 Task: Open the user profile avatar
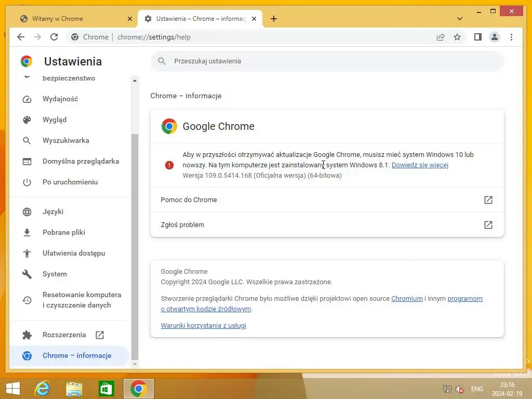coord(495,37)
